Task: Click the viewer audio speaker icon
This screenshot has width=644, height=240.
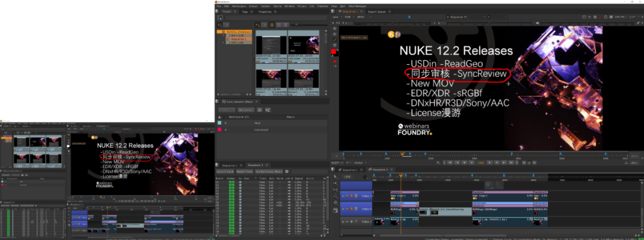Action: click(x=538, y=23)
